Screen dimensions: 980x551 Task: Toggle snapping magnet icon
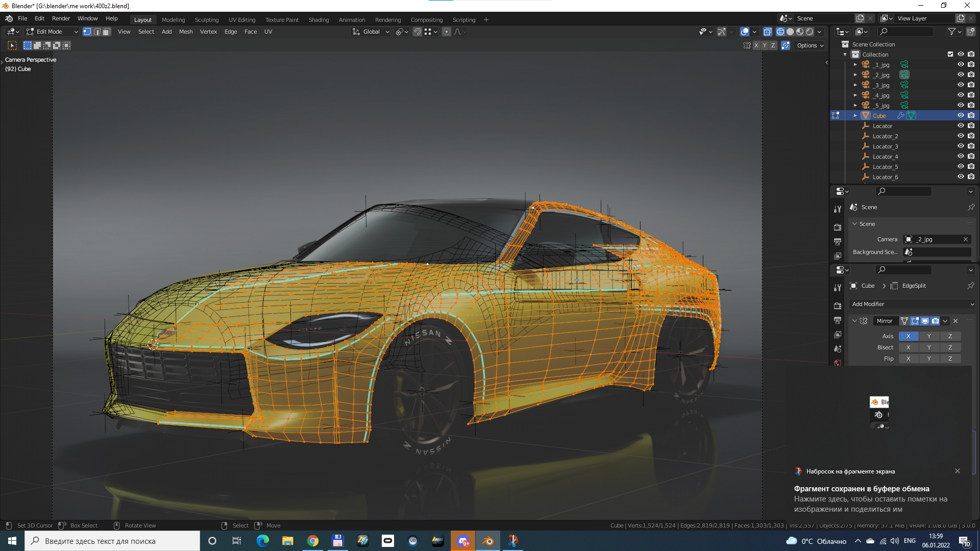(418, 32)
